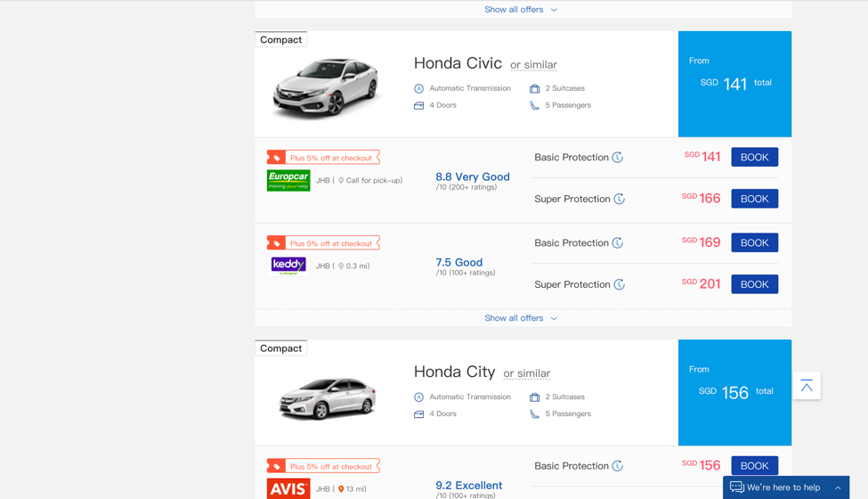868x499 pixels.
Task: Click 'or similar' link beside Honda Civic
Action: point(533,65)
